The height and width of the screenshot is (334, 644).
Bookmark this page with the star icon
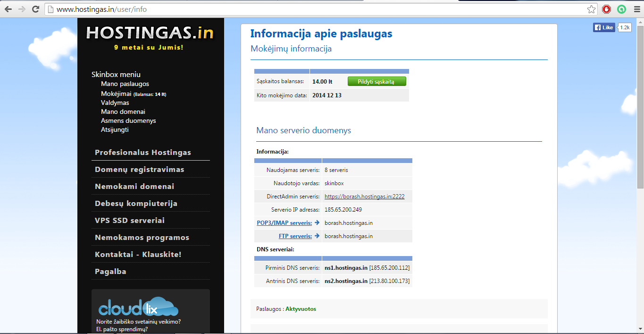[x=591, y=9]
